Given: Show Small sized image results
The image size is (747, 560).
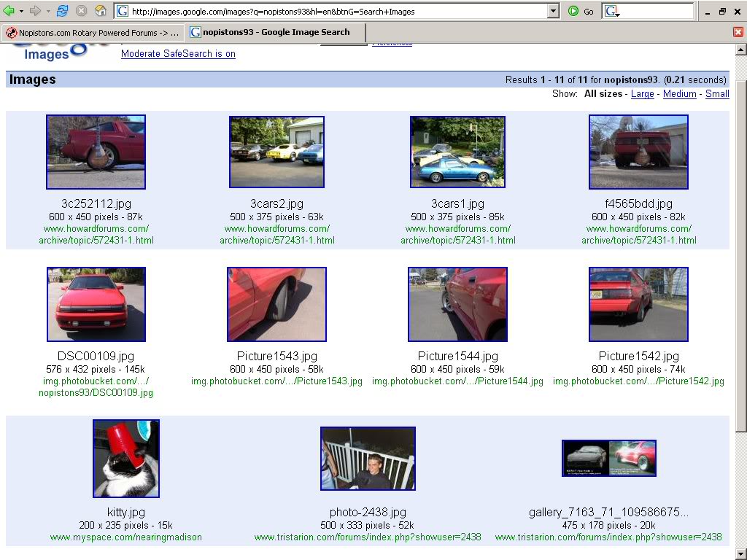Looking at the screenshot, I should [717, 93].
